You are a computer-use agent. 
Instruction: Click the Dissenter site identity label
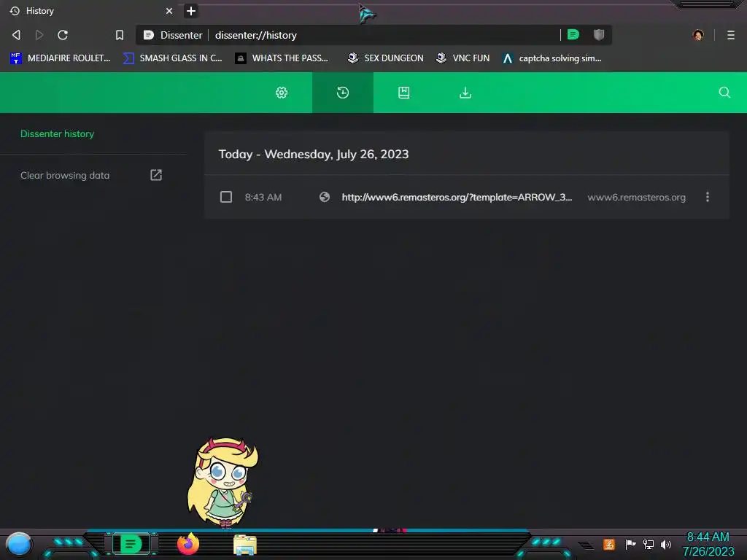pos(173,35)
